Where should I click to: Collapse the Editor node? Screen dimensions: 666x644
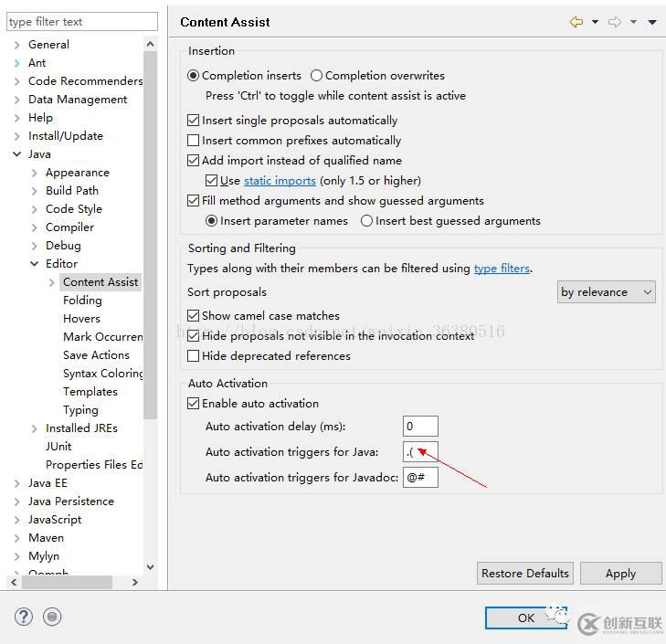click(35, 264)
